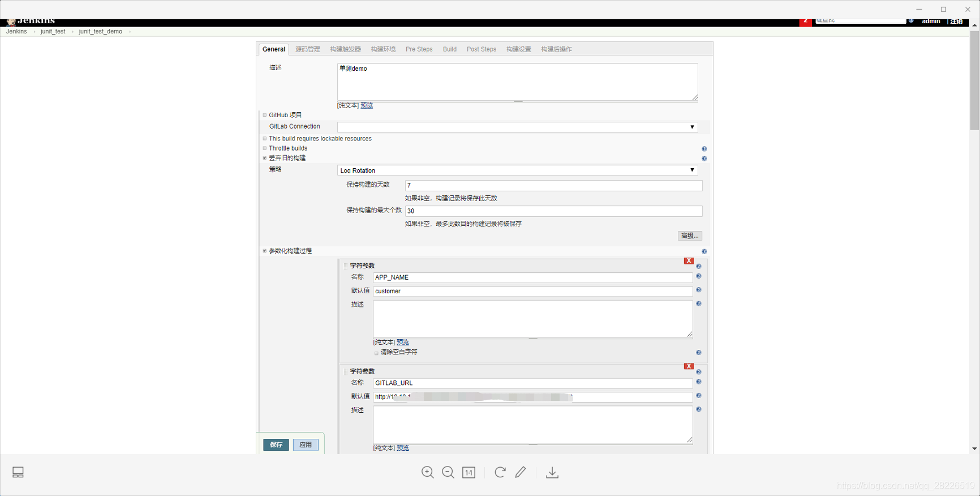Image resolution: width=980 pixels, height=496 pixels.
Task: Open the 预览 link under the GITLAB_URL description
Action: coord(403,448)
